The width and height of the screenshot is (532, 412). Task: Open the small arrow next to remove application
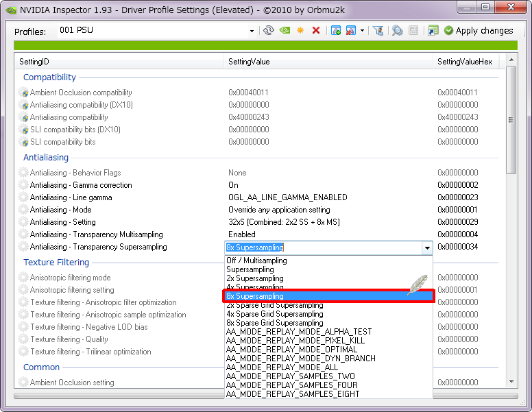[x=363, y=31]
